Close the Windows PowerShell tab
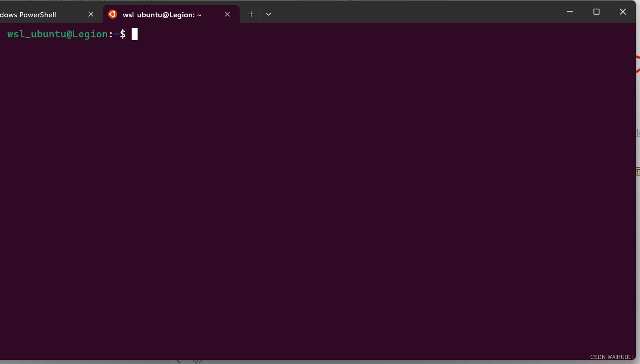The width and height of the screenshot is (640, 364). point(91,15)
